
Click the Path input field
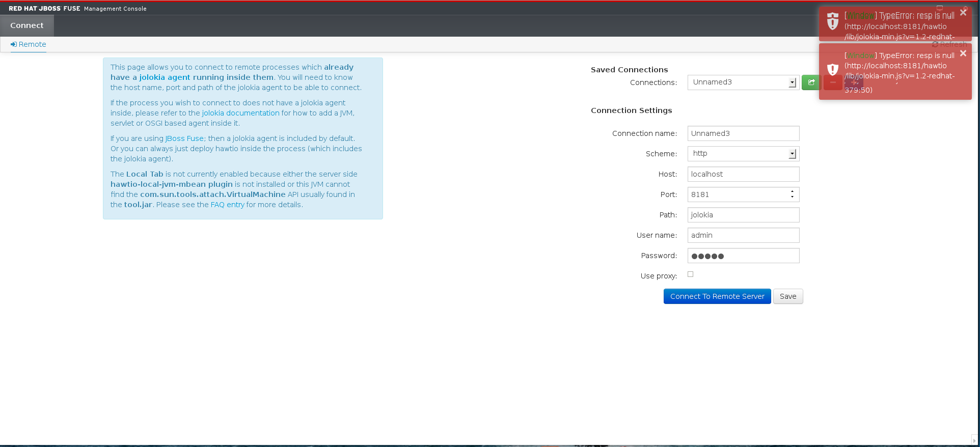pyautogui.click(x=743, y=215)
